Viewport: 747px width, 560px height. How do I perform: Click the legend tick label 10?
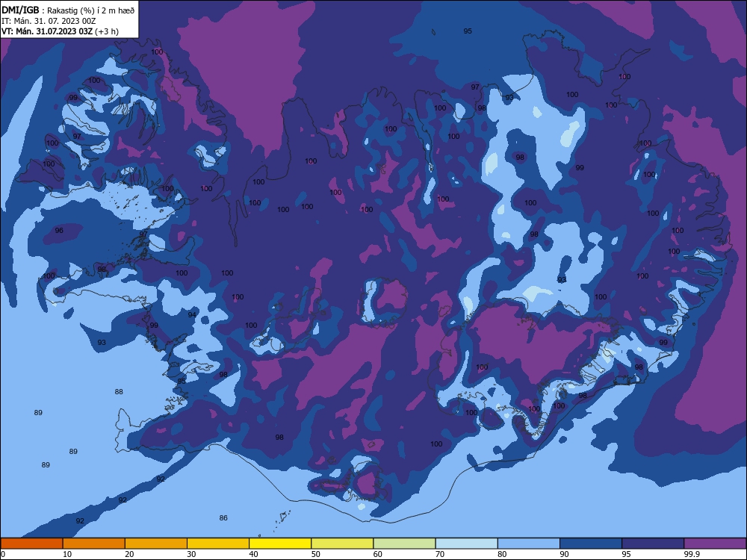[67, 554]
